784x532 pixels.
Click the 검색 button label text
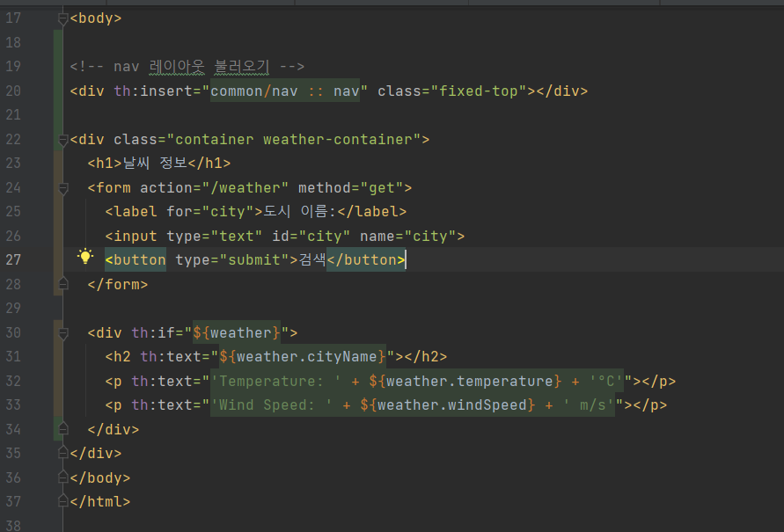point(312,260)
